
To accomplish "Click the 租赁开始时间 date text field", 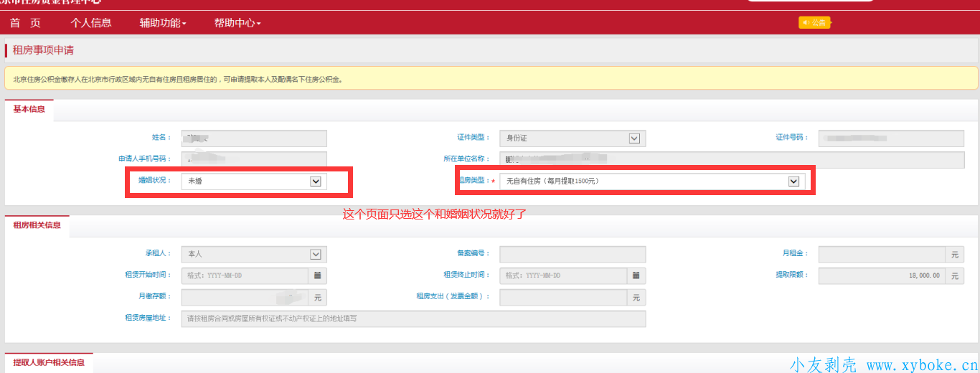I will click(x=245, y=275).
